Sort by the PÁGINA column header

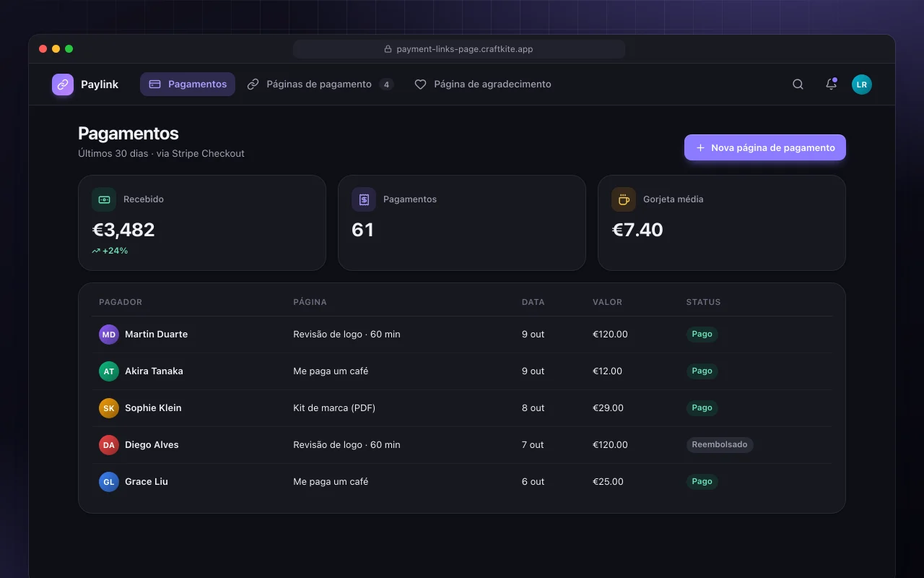[x=310, y=302]
